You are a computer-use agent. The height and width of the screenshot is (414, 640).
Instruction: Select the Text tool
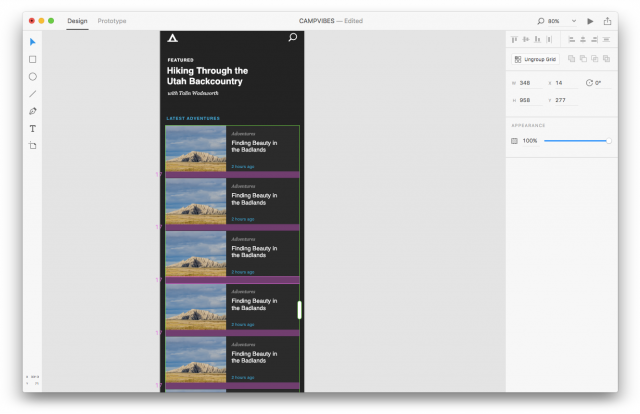(32, 128)
